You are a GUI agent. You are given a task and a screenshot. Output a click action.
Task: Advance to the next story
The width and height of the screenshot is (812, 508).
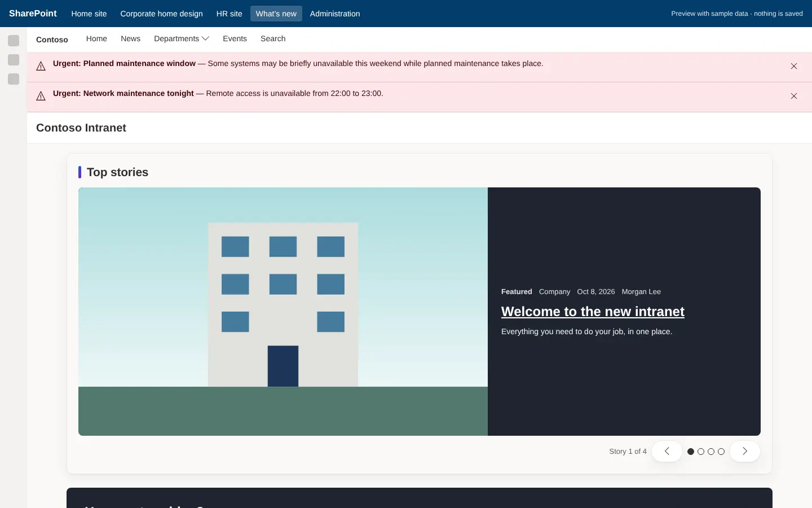(x=745, y=452)
